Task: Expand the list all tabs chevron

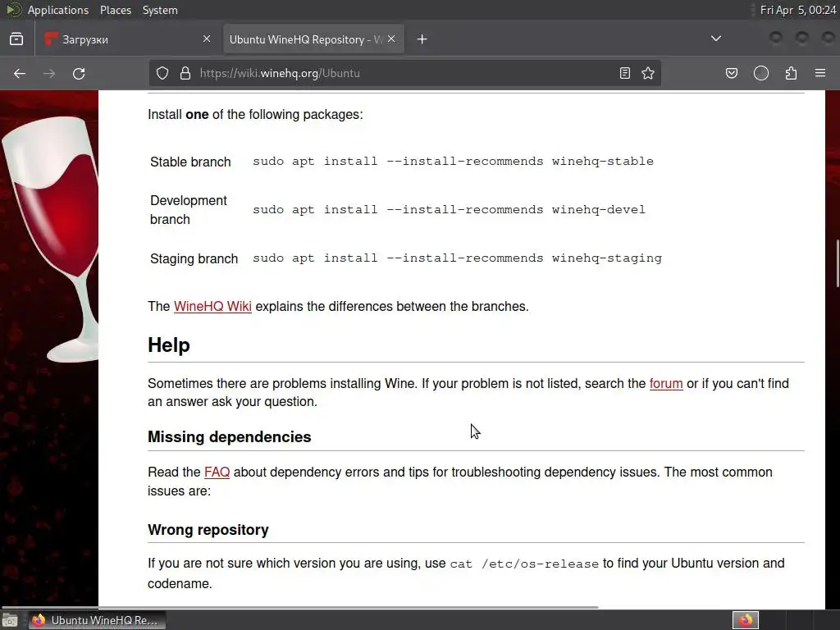Action: (715, 39)
